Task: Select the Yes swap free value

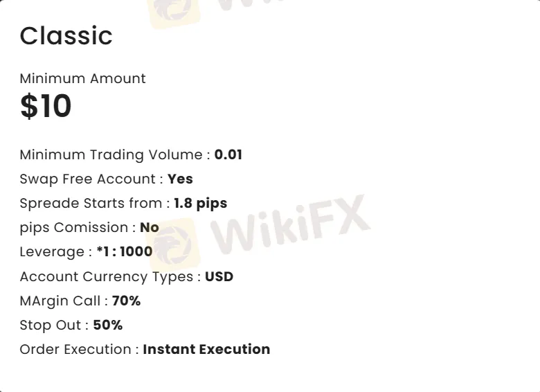Action: tap(180, 179)
